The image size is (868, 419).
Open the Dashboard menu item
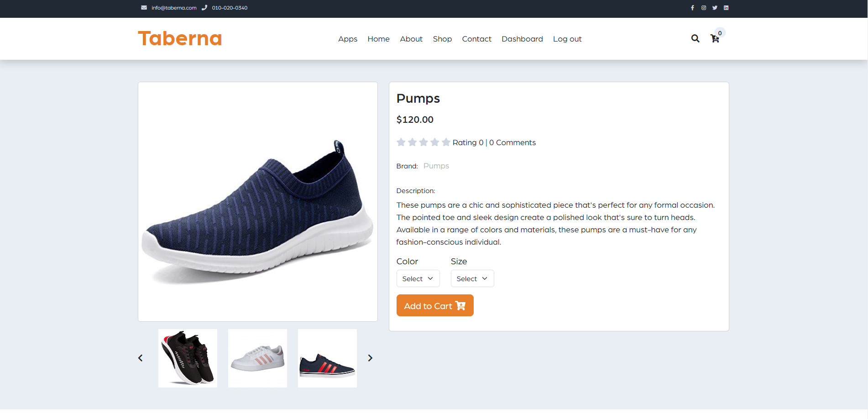[x=522, y=39]
